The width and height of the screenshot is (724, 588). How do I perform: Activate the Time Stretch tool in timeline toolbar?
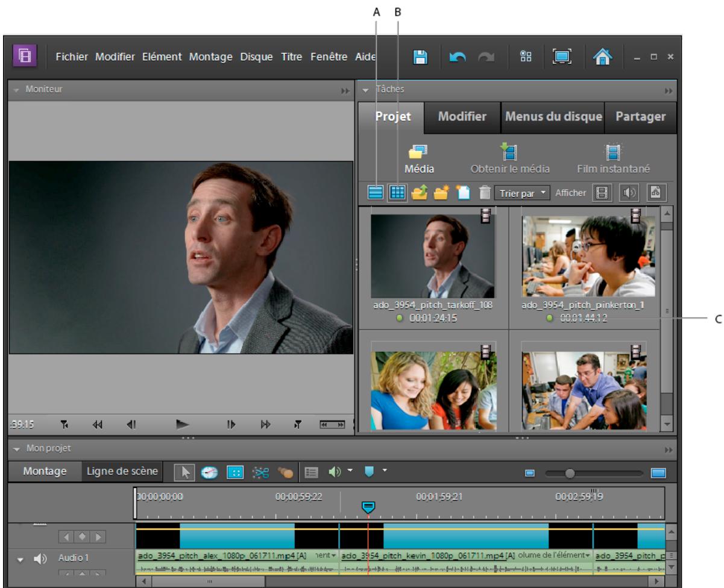[x=209, y=471]
